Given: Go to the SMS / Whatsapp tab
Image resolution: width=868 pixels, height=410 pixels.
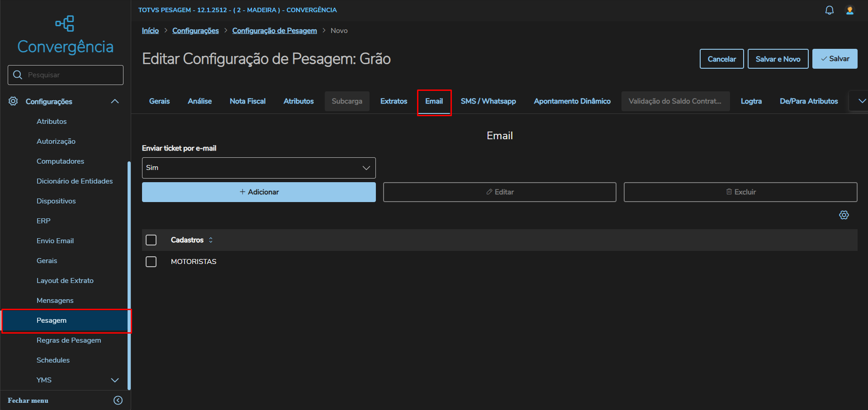Looking at the screenshot, I should coord(489,101).
